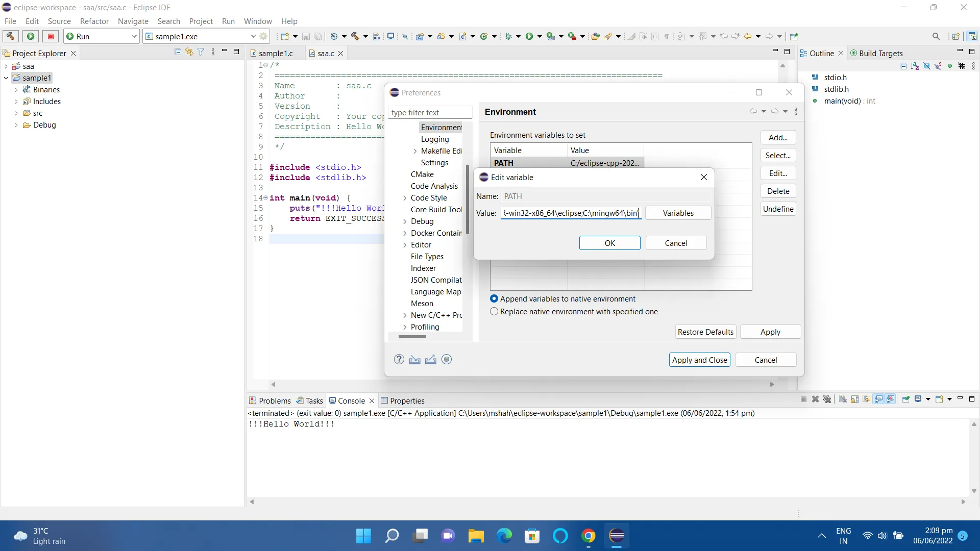Expand the Binaries folder in sample1

16,90
